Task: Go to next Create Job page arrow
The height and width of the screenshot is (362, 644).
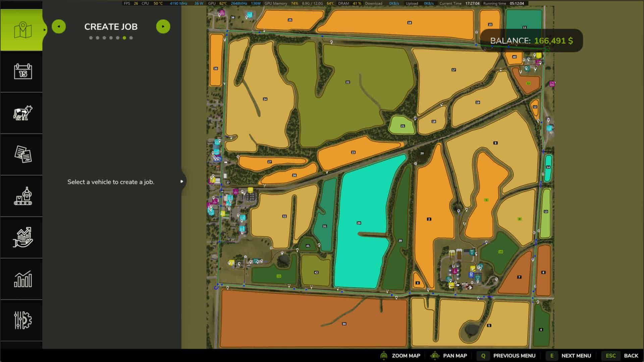Action: (x=163, y=26)
